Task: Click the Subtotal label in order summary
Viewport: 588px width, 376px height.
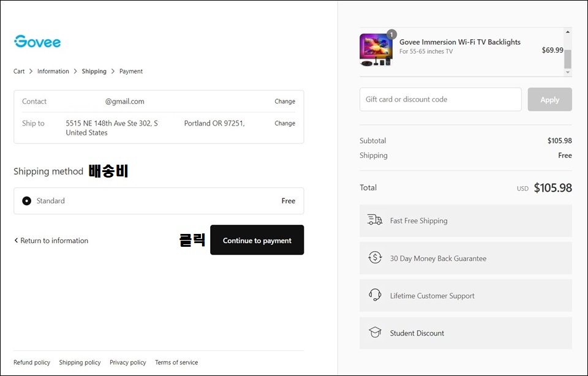Action: (373, 141)
